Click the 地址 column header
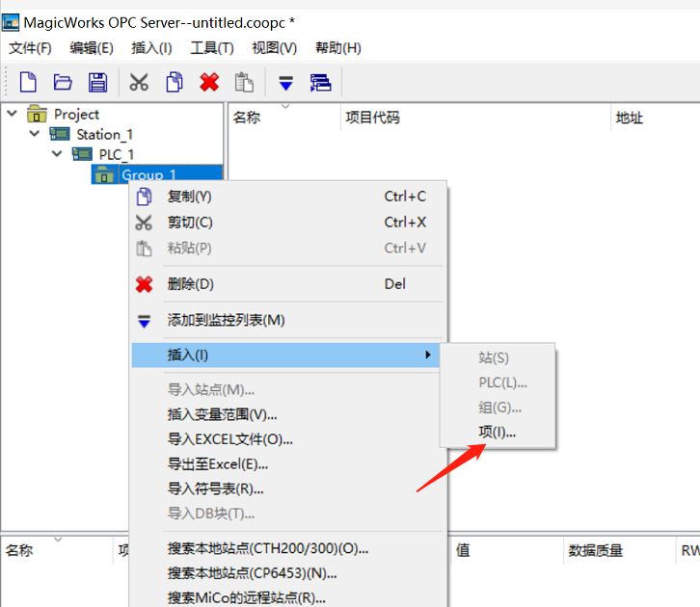700x607 pixels. click(x=630, y=119)
